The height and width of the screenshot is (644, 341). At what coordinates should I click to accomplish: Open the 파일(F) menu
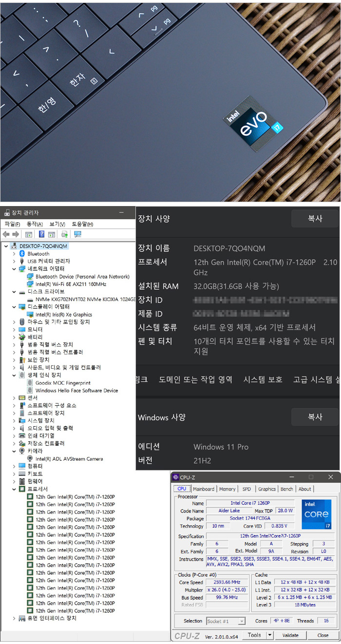pyautogui.click(x=12, y=224)
